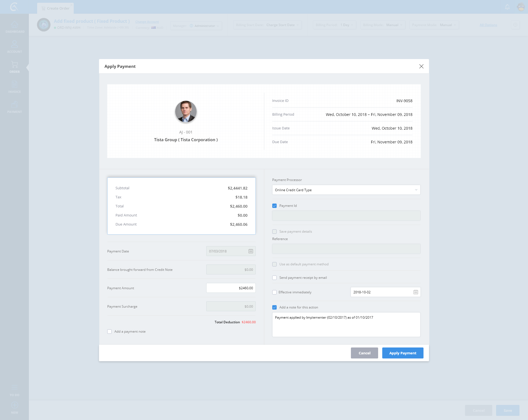Open the Billing Period dropdown

point(334,25)
